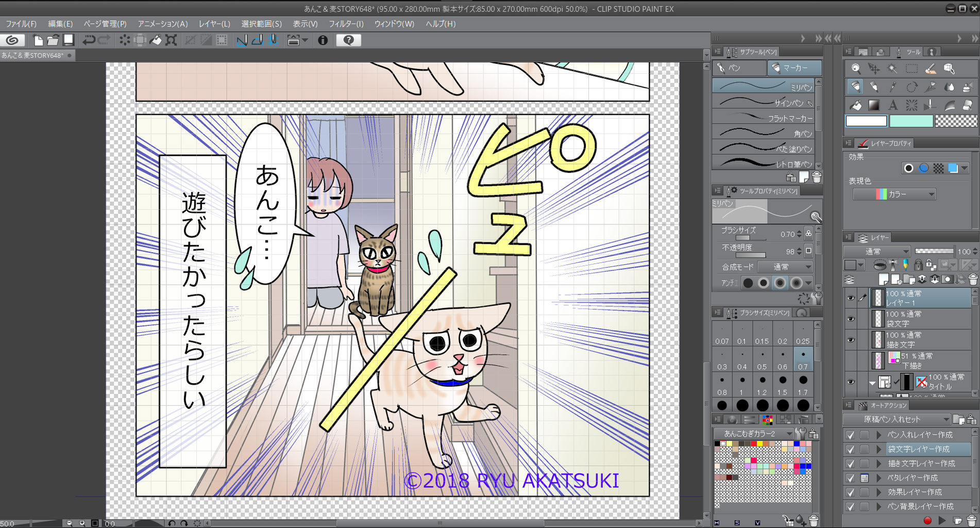Select the ミリペン sub tool
This screenshot has height=528, width=980.
coord(763,86)
